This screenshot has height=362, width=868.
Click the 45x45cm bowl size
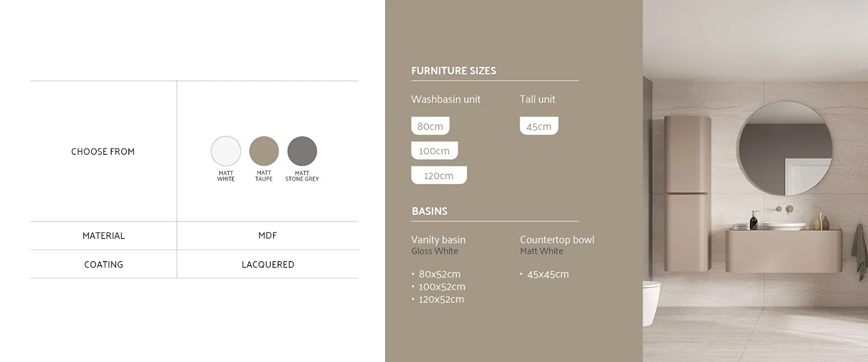point(548,274)
